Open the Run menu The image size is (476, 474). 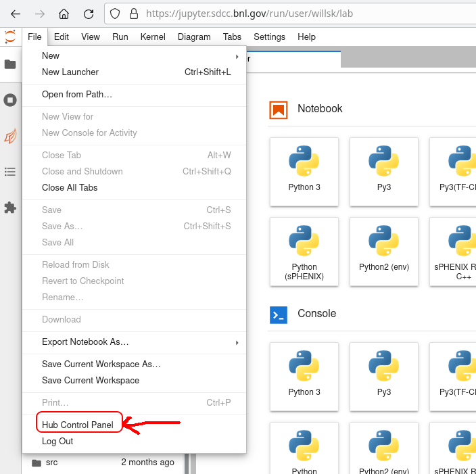point(120,37)
